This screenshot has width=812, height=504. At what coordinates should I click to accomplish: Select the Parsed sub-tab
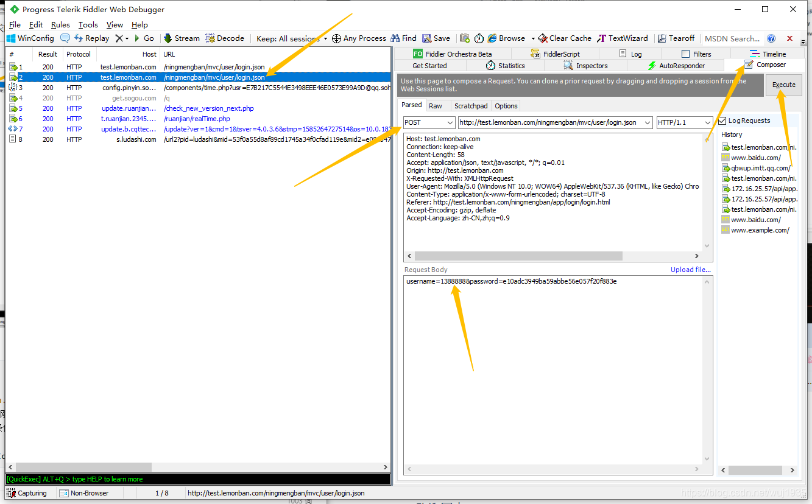pos(412,105)
